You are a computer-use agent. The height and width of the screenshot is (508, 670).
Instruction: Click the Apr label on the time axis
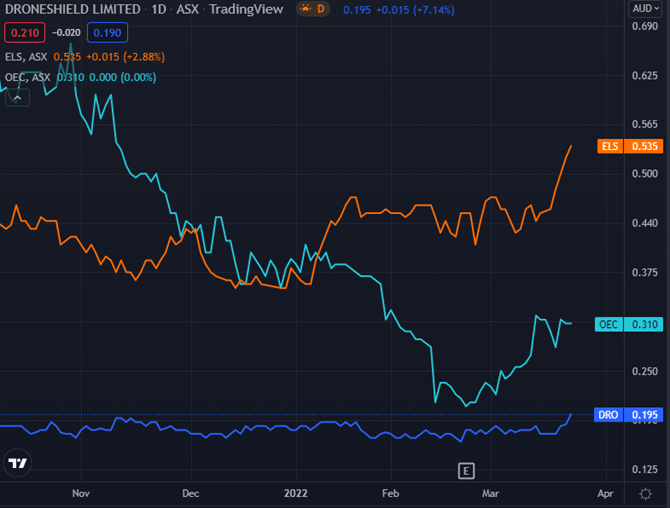click(605, 493)
